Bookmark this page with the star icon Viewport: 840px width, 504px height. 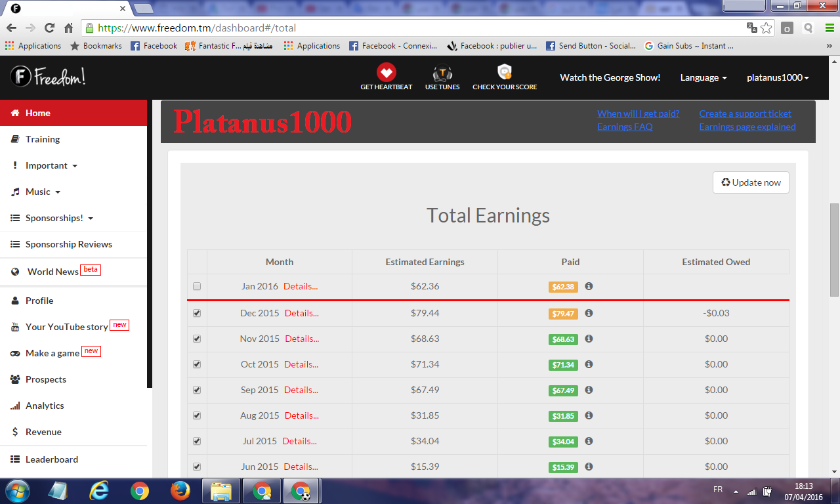766,28
